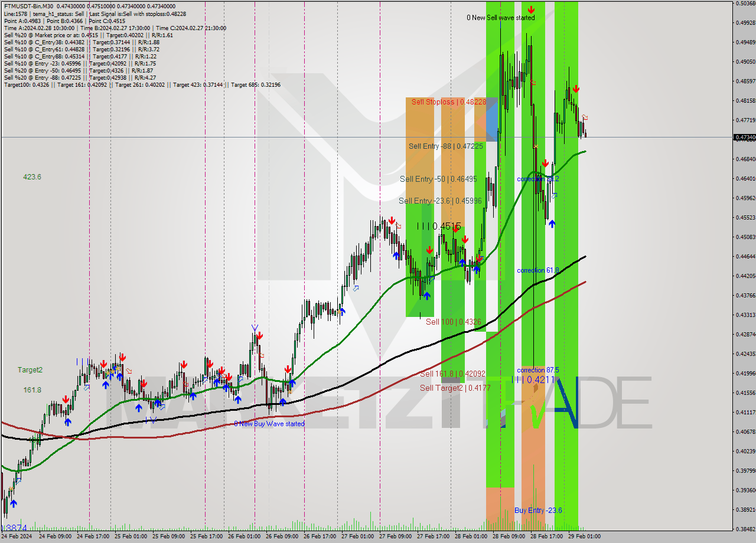The height and width of the screenshot is (543, 756).
Task: Click the blue buy arrow in the bottom-left corner
Action: tap(13, 503)
